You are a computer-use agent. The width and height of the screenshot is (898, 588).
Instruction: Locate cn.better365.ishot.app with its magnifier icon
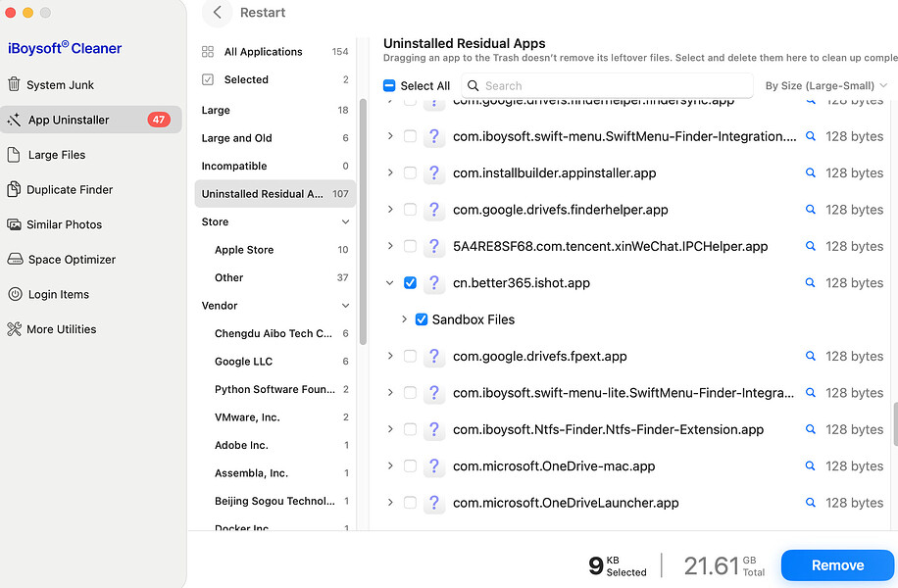[x=811, y=283]
